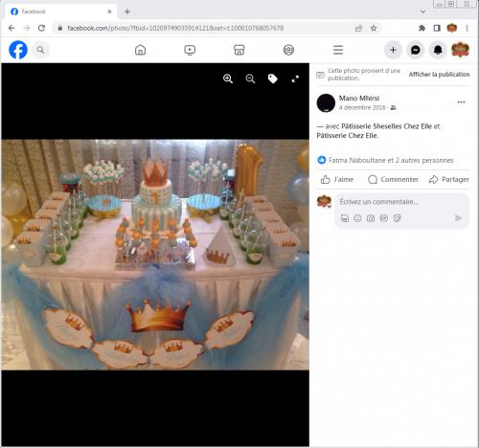Insert a GIF in comment
This screenshot has height=448, width=479.
click(383, 218)
